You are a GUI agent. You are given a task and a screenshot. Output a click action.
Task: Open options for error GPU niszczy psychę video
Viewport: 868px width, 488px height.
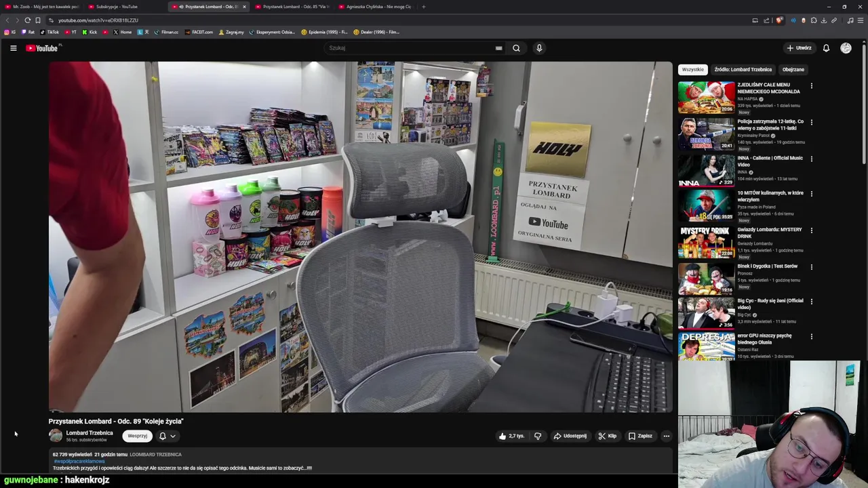[811, 337]
